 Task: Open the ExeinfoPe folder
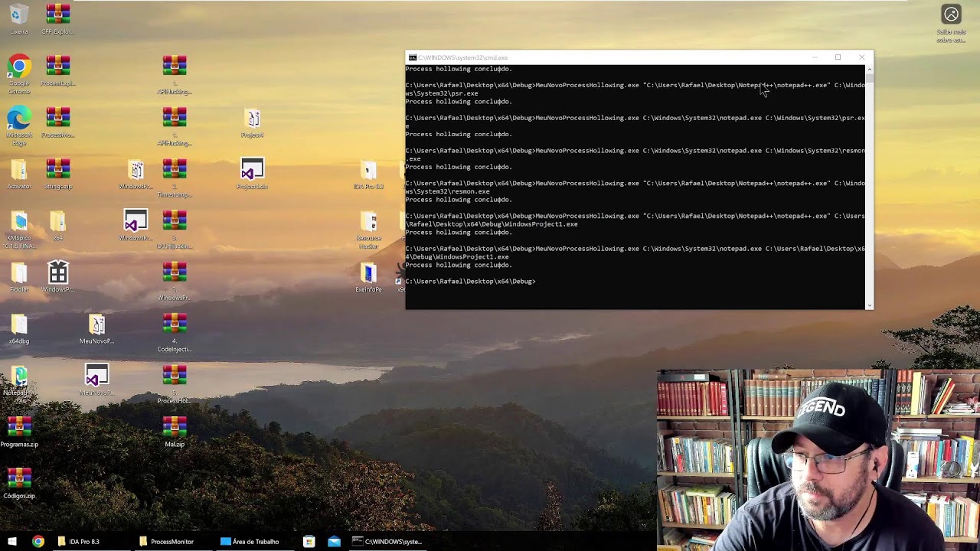point(368,273)
